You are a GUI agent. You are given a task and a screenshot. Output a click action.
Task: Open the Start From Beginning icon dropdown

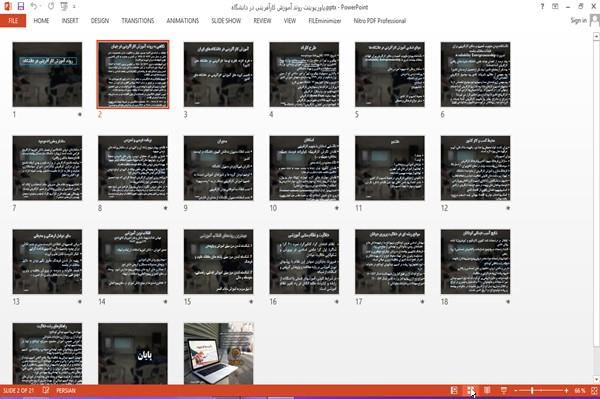click(64, 6)
